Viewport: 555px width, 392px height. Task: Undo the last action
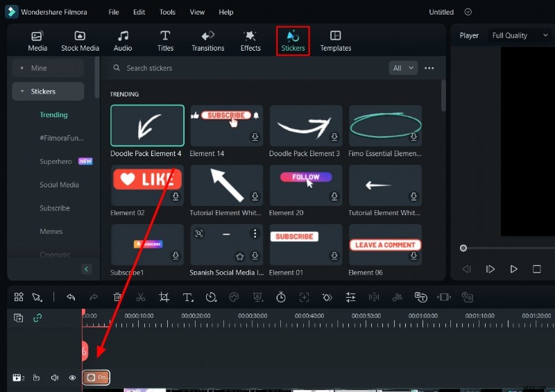click(x=71, y=297)
